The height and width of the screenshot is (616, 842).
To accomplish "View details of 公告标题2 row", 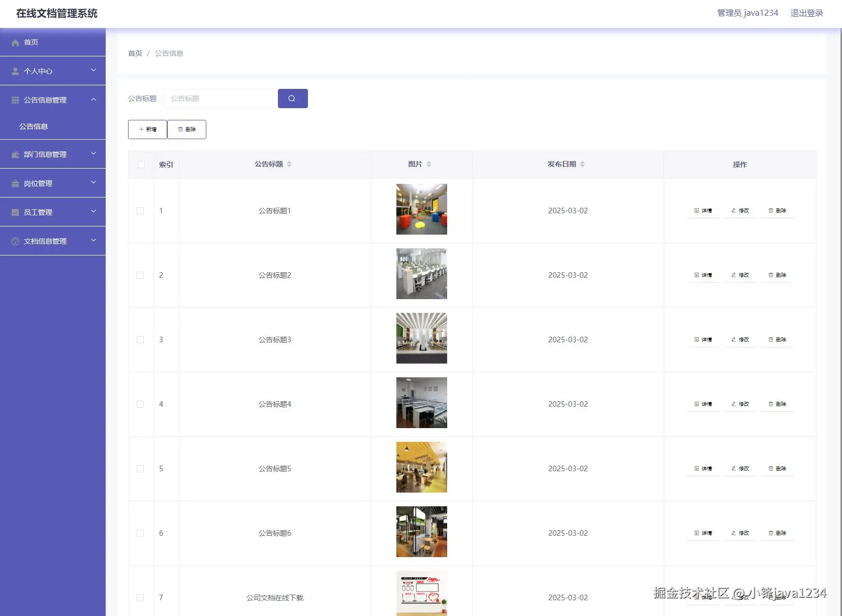I will (x=703, y=275).
